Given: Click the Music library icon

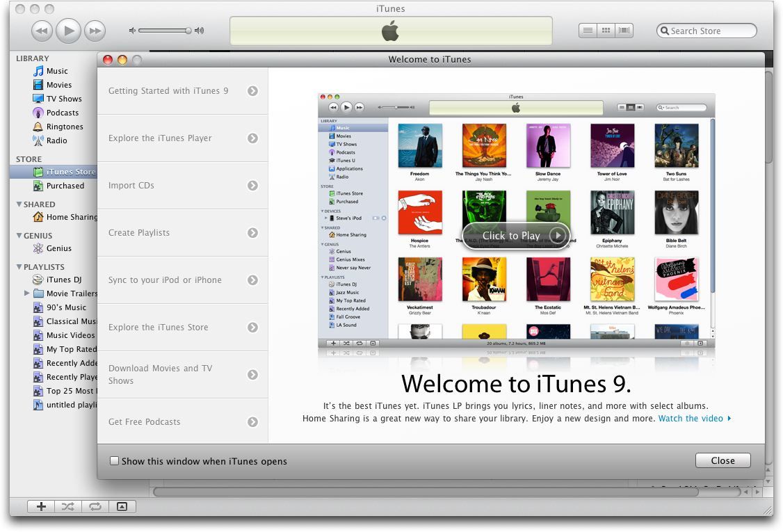Looking at the screenshot, I should pyautogui.click(x=38, y=71).
